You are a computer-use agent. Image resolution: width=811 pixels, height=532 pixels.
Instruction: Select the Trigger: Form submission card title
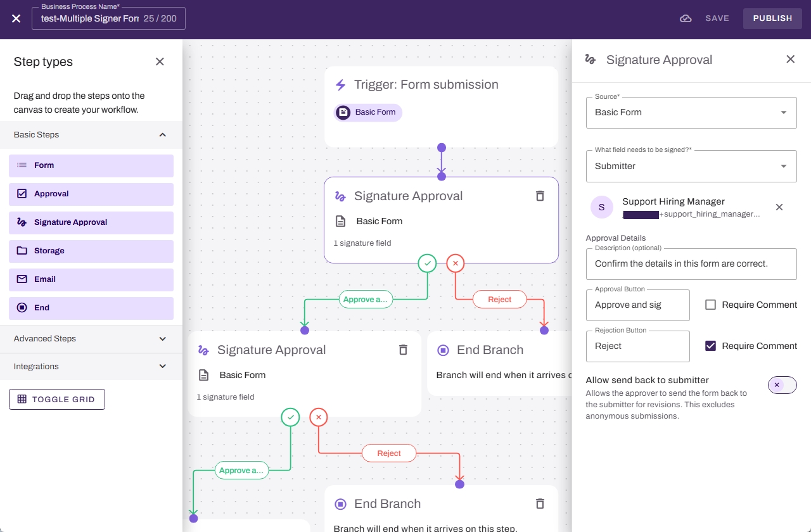(x=426, y=84)
